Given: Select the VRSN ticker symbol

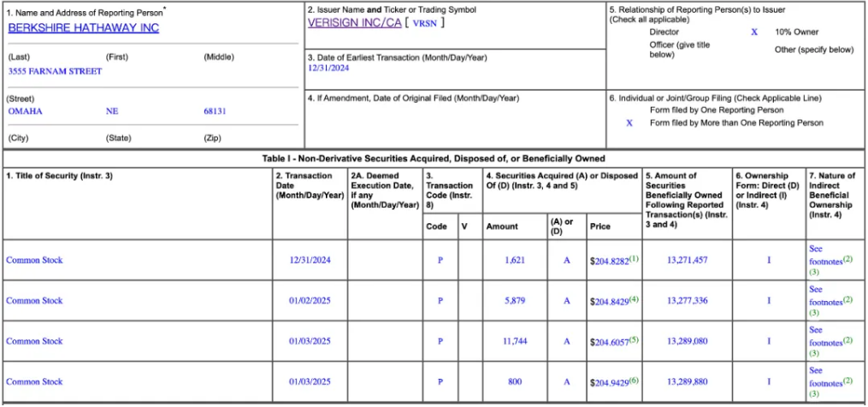Looking at the screenshot, I should tap(424, 23).
